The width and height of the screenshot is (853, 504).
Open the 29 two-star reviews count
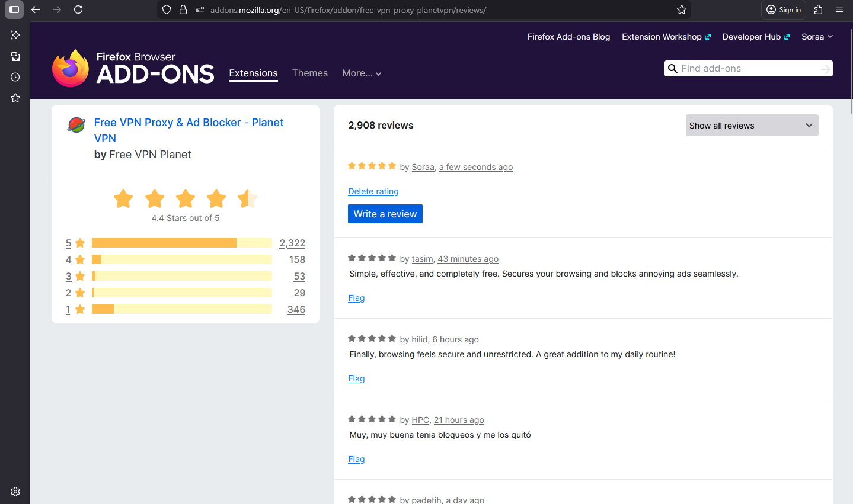299,293
